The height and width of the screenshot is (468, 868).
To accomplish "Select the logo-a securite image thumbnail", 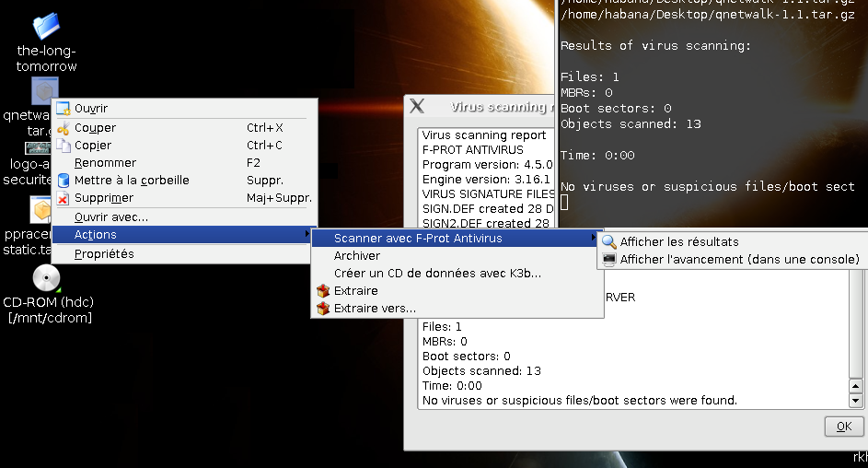I will coord(38,148).
